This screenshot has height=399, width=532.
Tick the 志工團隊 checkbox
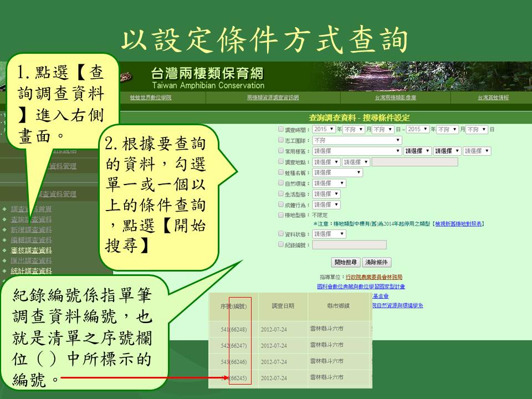280,140
